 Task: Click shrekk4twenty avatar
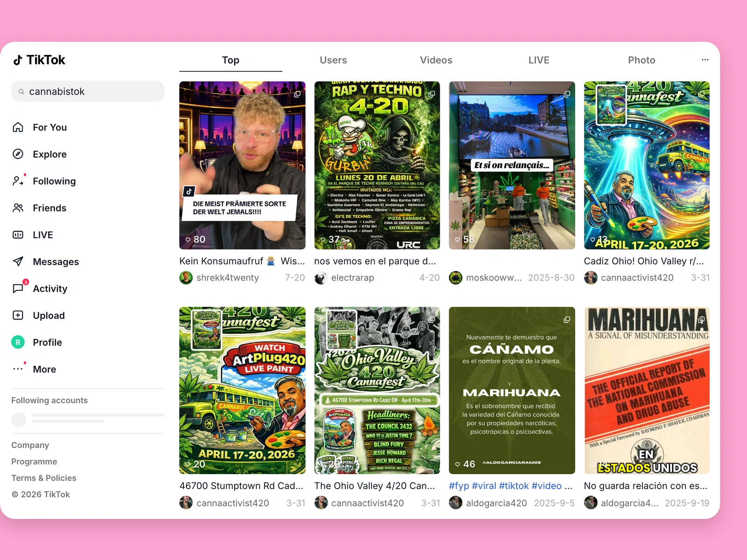pyautogui.click(x=186, y=278)
